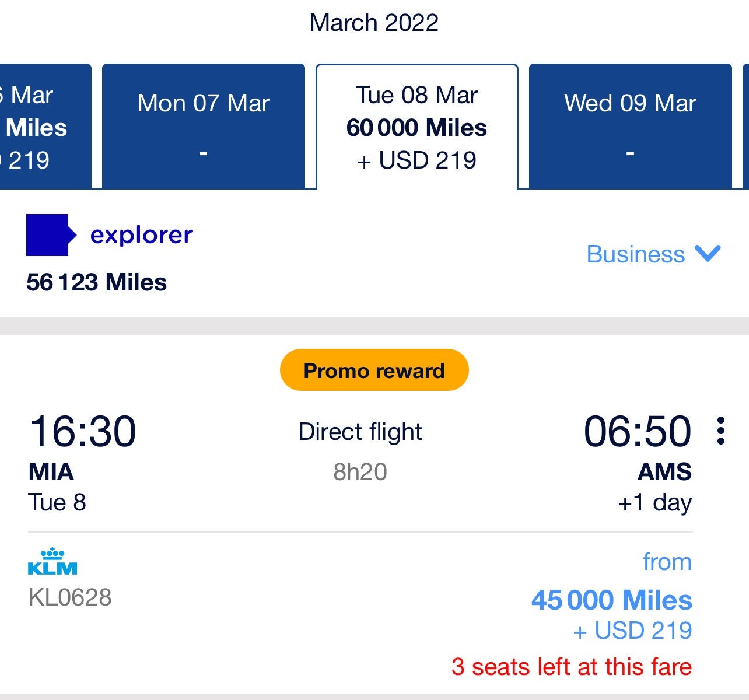Click the Direct flight label
This screenshot has height=700, width=749.
click(x=360, y=432)
